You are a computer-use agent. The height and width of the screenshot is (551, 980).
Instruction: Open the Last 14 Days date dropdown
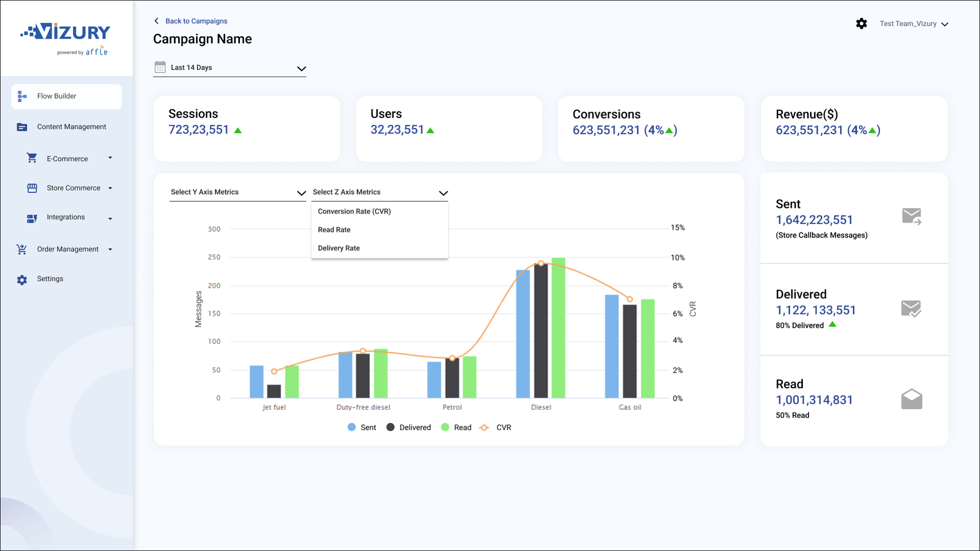click(x=230, y=68)
